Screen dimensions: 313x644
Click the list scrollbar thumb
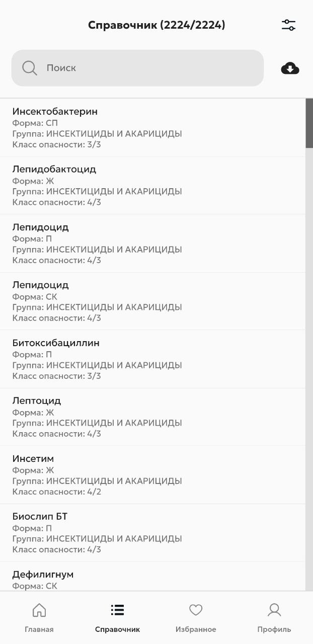(x=309, y=123)
